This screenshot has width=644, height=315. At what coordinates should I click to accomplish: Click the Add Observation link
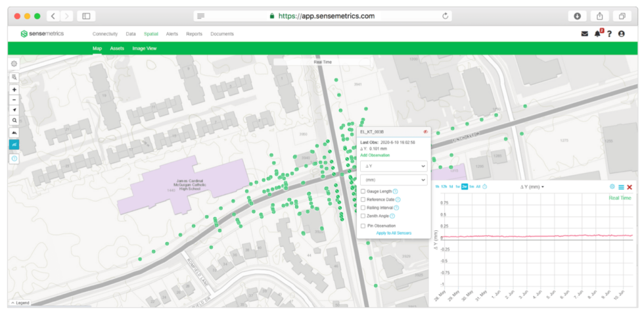tap(375, 155)
